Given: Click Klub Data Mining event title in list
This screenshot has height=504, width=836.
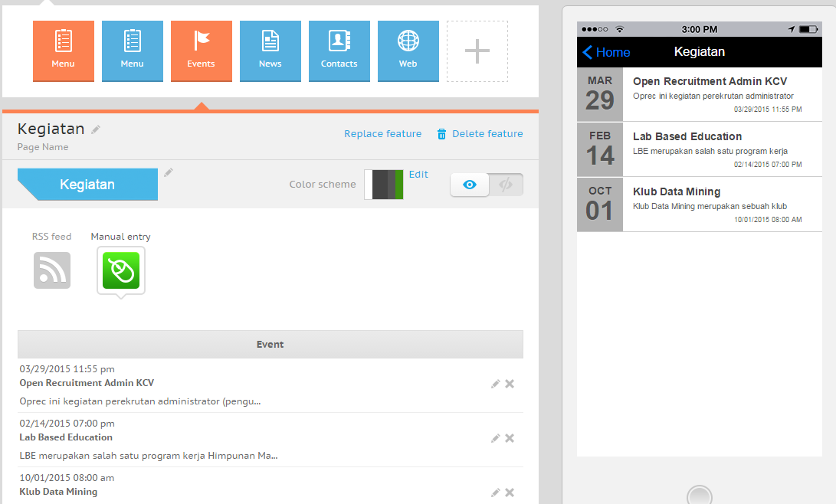Looking at the screenshot, I should click(59, 491).
